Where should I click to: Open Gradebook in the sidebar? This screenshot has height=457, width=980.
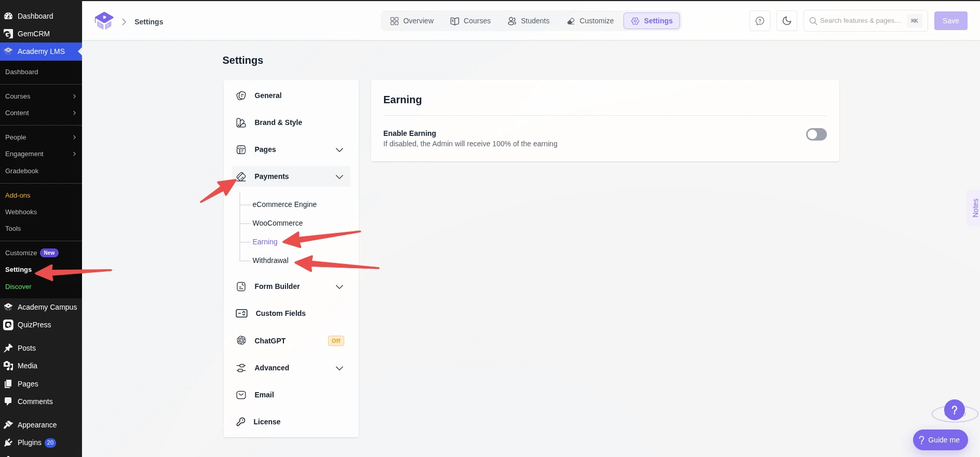click(x=22, y=171)
